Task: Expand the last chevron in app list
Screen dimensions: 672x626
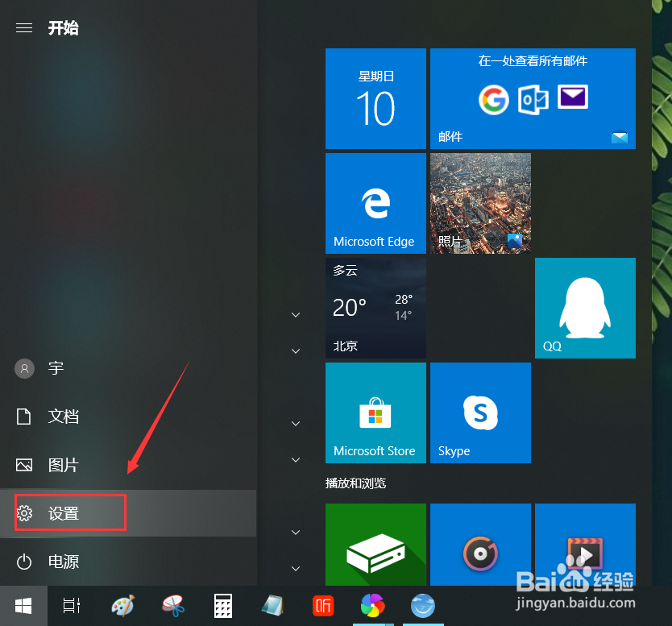Action: click(296, 569)
